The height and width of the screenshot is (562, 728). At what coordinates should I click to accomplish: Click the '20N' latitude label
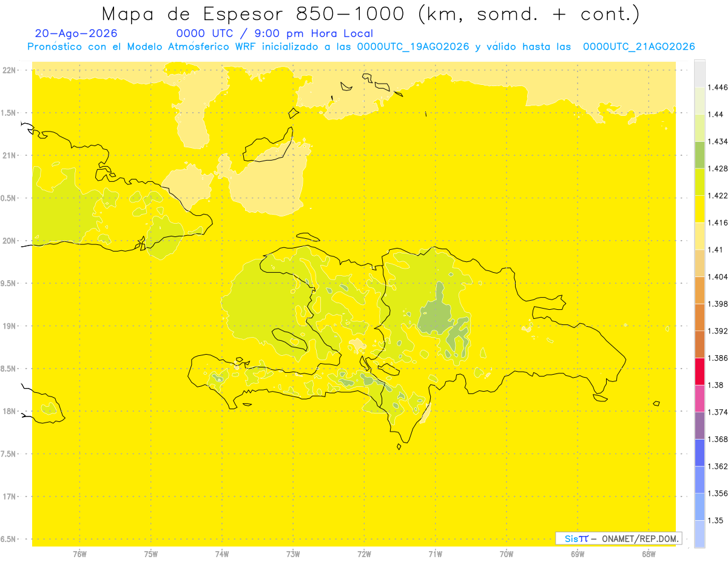tap(10, 241)
